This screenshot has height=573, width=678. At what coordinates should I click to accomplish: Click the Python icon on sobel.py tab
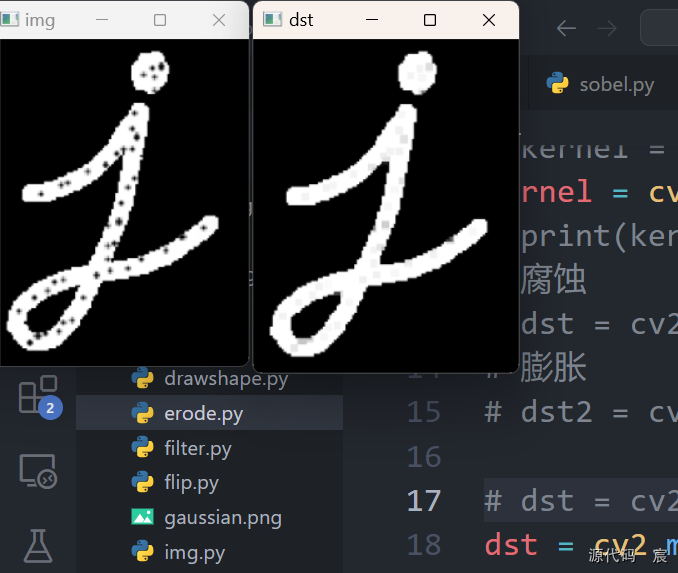557,83
